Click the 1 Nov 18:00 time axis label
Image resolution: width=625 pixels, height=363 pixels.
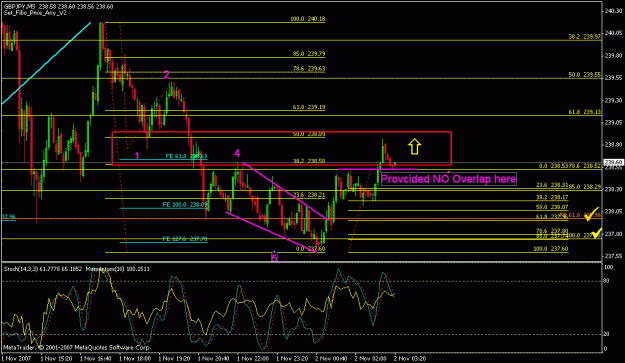[135, 359]
